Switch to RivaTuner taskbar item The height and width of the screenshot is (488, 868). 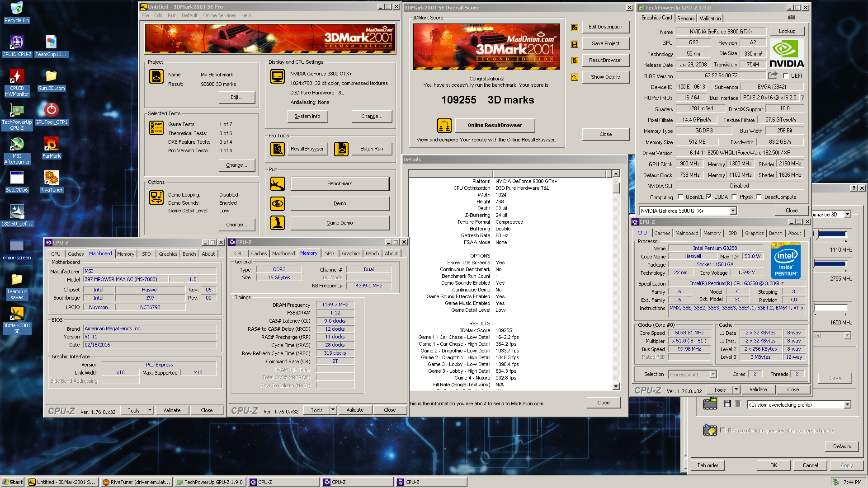tap(136, 482)
